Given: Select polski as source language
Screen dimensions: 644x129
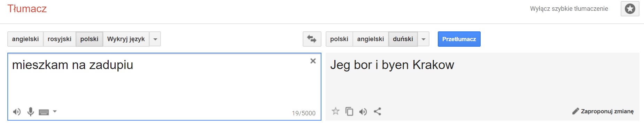Looking at the screenshot, I should (x=89, y=39).
